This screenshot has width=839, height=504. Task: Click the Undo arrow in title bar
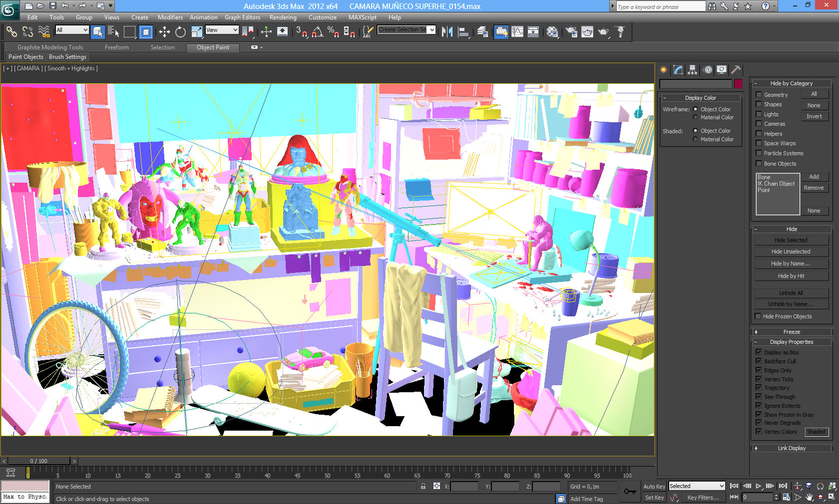[65, 6]
